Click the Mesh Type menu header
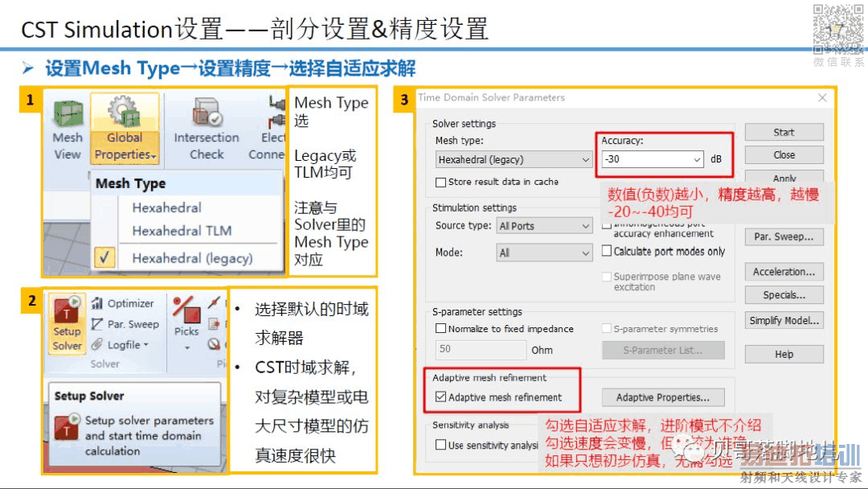Image resolution: width=868 pixels, height=489 pixels. pos(131,183)
